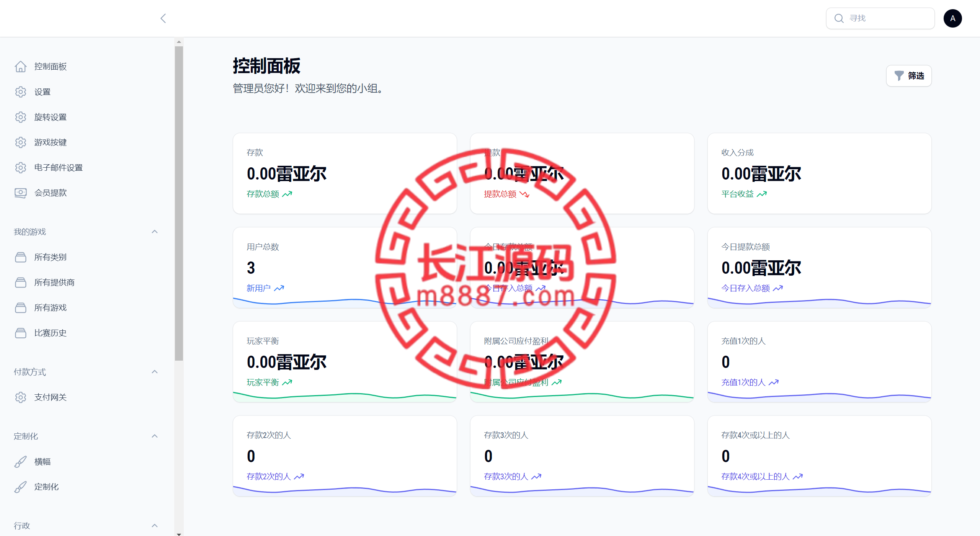Viewport: 980px width, 536px height.
Task: Click the 充值1次的人 link
Action: [743, 382]
